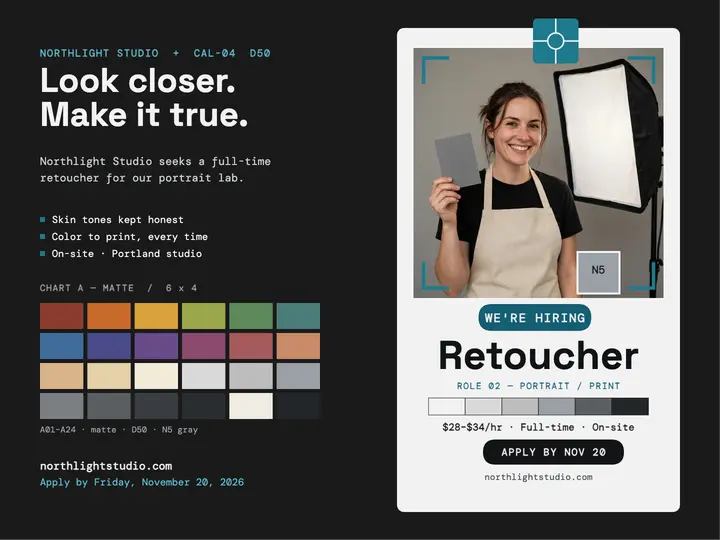Select the rose red chart swatch
Screen dimensions: 720x540
point(251,346)
